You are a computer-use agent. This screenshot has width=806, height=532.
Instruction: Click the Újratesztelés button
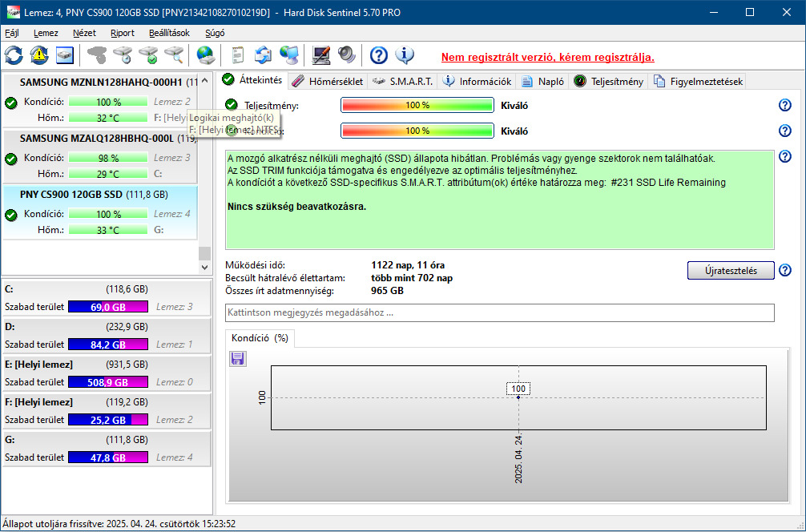click(731, 270)
